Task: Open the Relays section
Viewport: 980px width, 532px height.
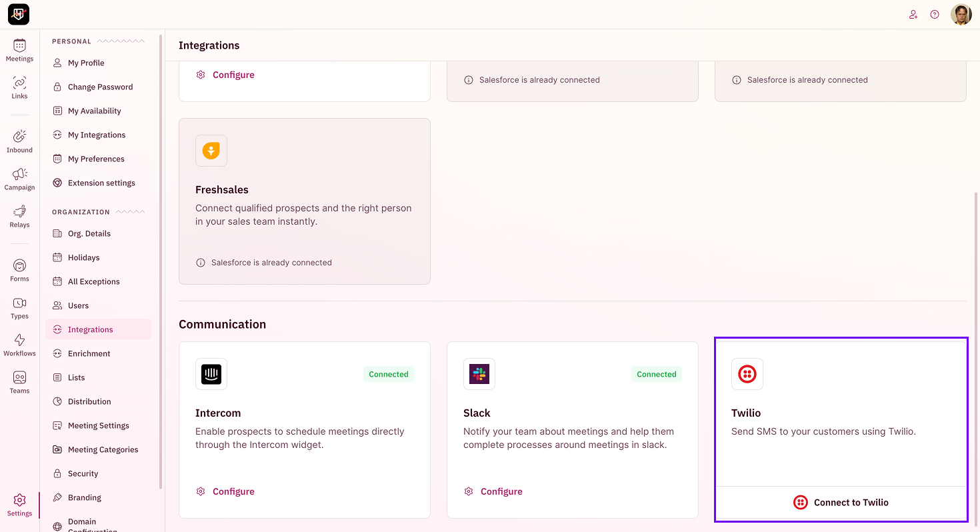Action: pyautogui.click(x=19, y=216)
